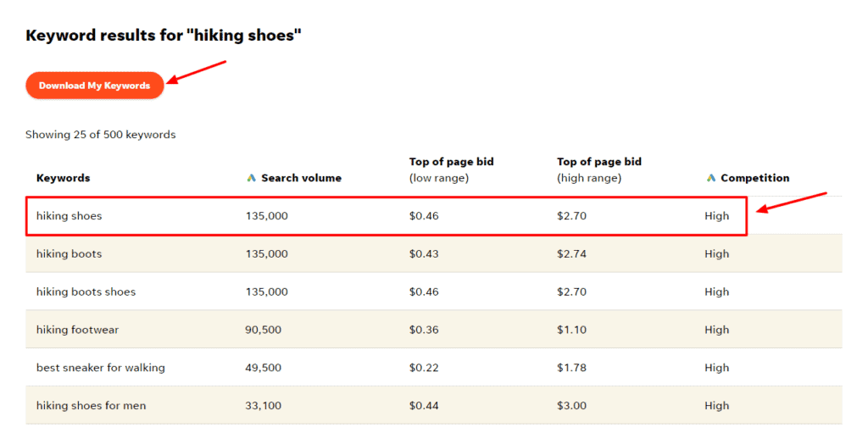Click the Search volume header text
868x433 pixels.
[301, 178]
